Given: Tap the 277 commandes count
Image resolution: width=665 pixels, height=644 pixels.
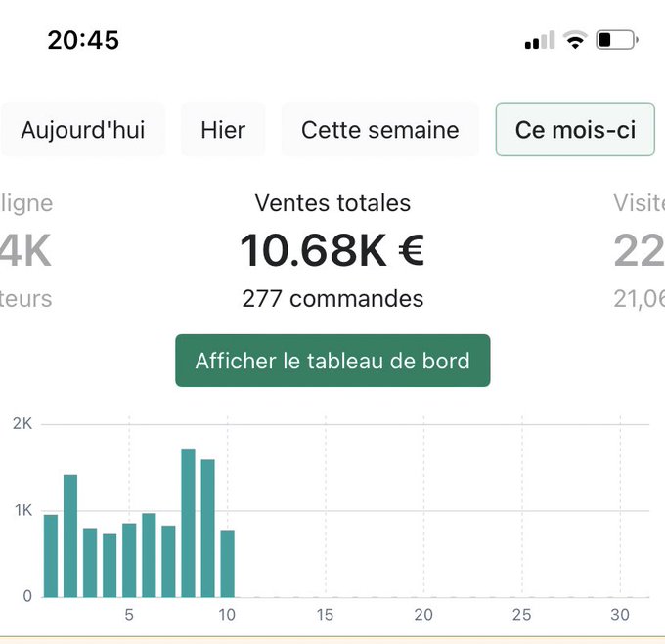Looking at the screenshot, I should 332,299.
